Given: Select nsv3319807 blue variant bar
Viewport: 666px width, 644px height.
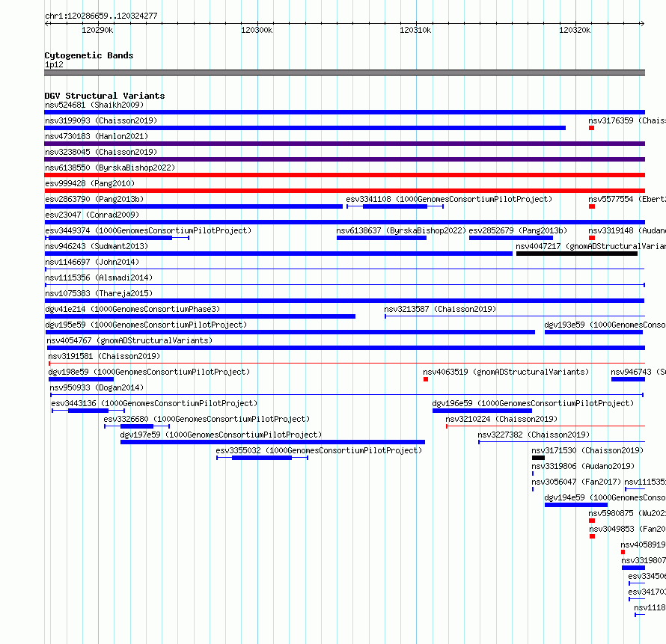Looking at the screenshot, I should tap(633, 568).
